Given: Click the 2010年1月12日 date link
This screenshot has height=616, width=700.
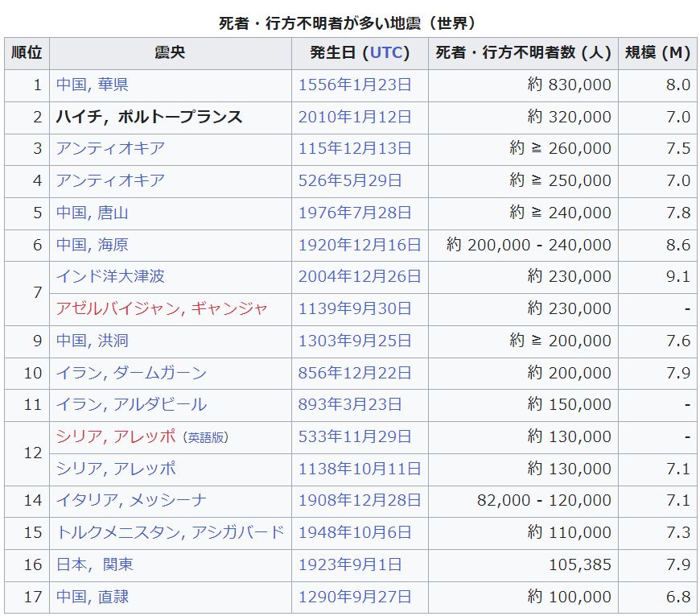Looking at the screenshot, I should click(355, 117).
